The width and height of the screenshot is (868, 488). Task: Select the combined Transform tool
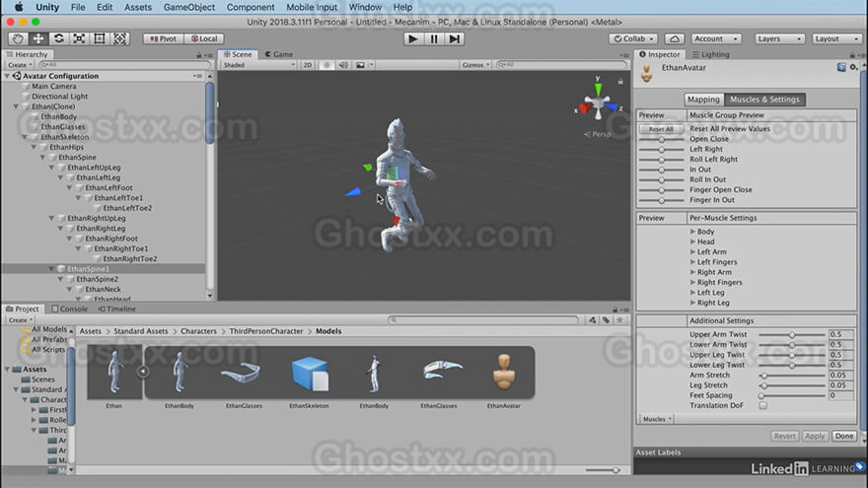pos(120,38)
